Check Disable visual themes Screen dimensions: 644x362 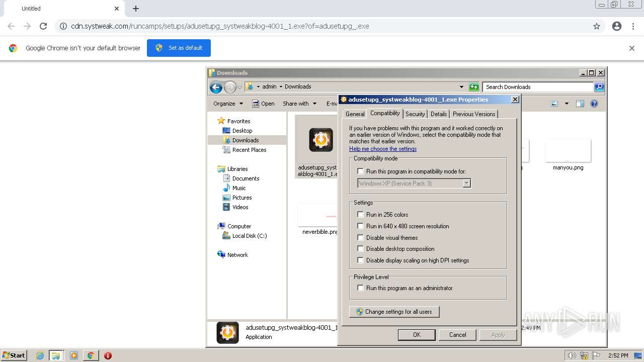click(x=360, y=238)
